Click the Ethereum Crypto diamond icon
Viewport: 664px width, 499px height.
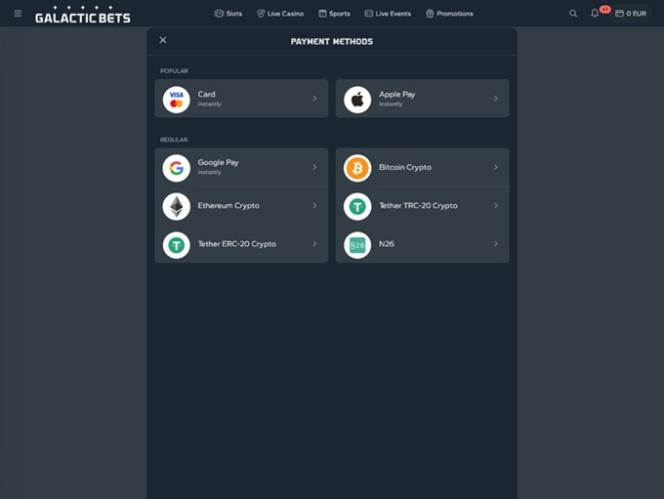(x=176, y=206)
